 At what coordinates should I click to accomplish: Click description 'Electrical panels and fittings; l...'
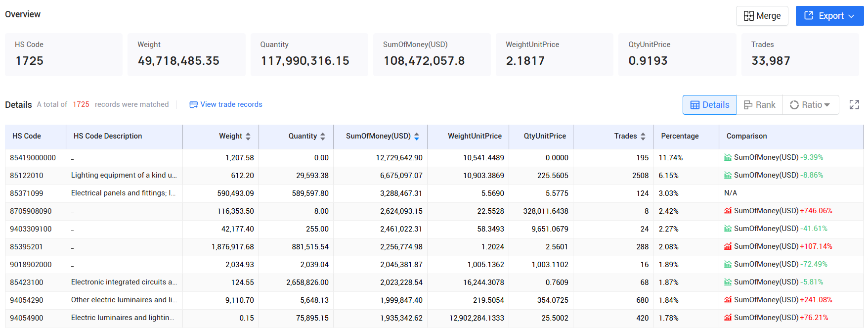[x=124, y=193]
